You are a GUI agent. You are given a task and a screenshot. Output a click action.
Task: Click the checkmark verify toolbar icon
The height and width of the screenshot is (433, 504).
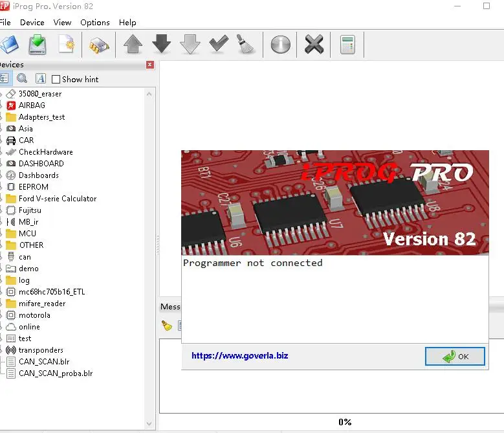(x=219, y=43)
